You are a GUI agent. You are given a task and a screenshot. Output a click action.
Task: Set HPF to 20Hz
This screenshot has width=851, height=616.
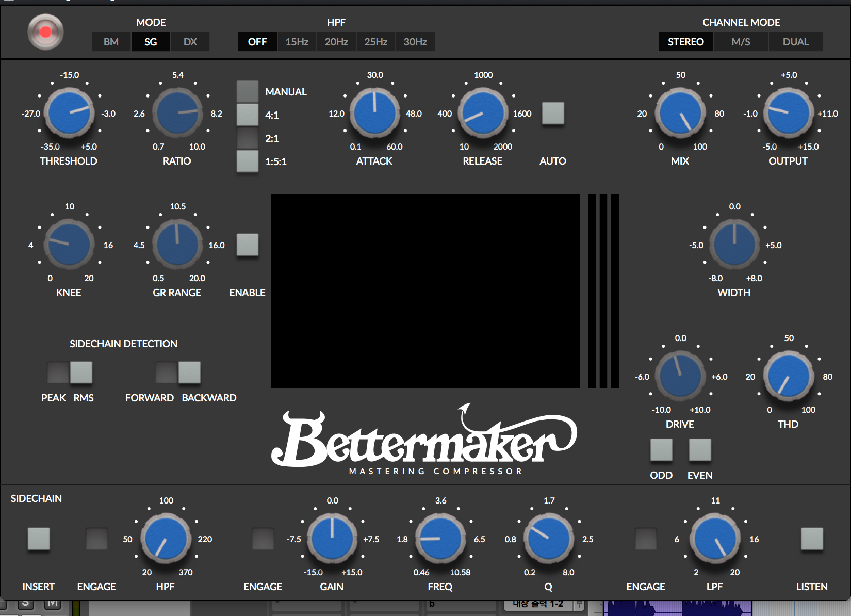point(336,42)
